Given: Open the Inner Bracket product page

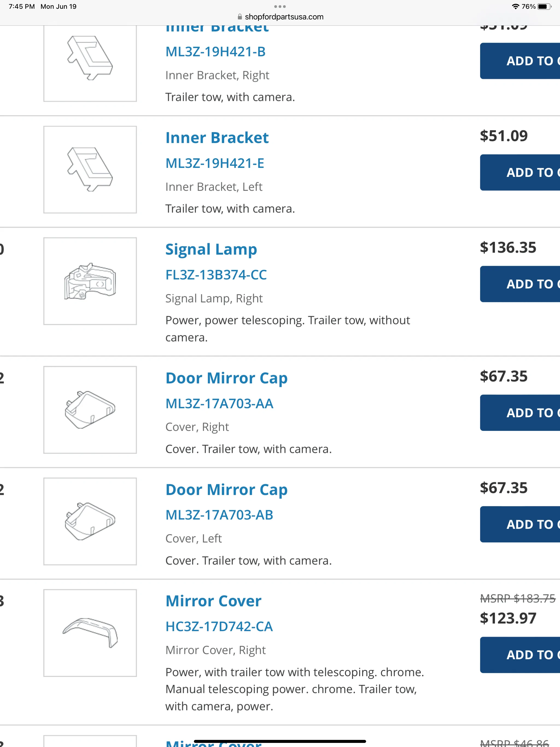Looking at the screenshot, I should pos(217,138).
